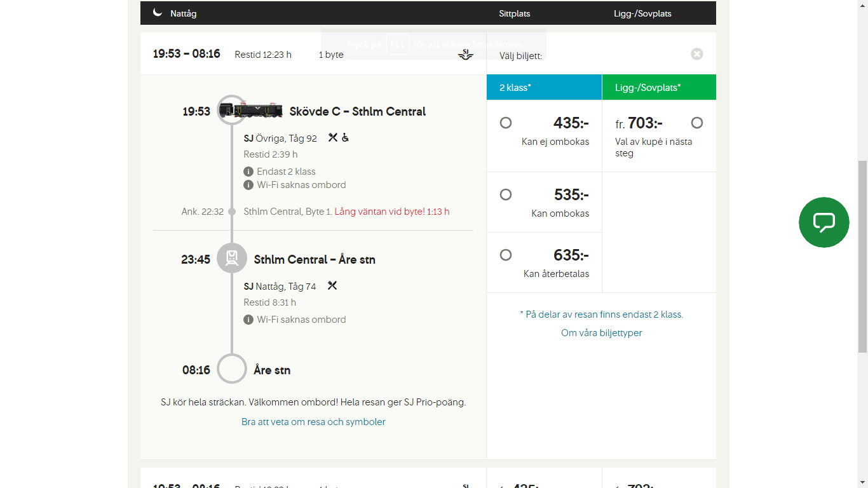Click 'På delar av resan finns endast 2 klass' note
Screen dimensions: 868x488
click(602, 315)
